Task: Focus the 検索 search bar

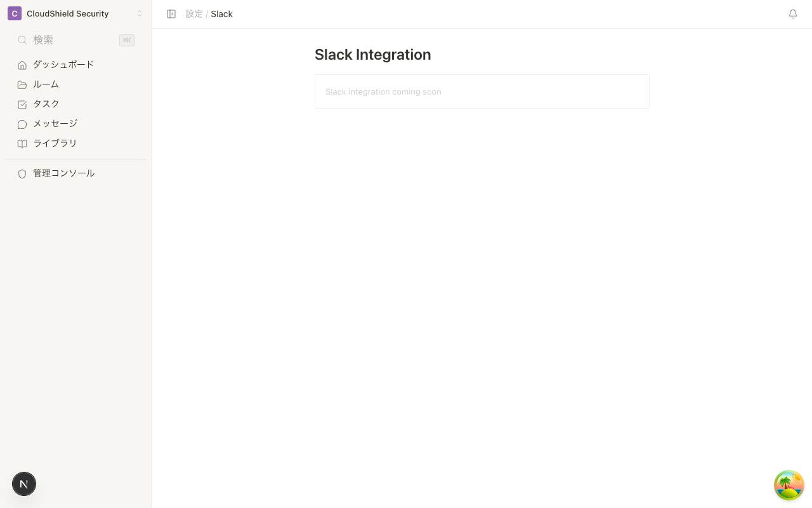Action: pyautogui.click(x=70, y=40)
